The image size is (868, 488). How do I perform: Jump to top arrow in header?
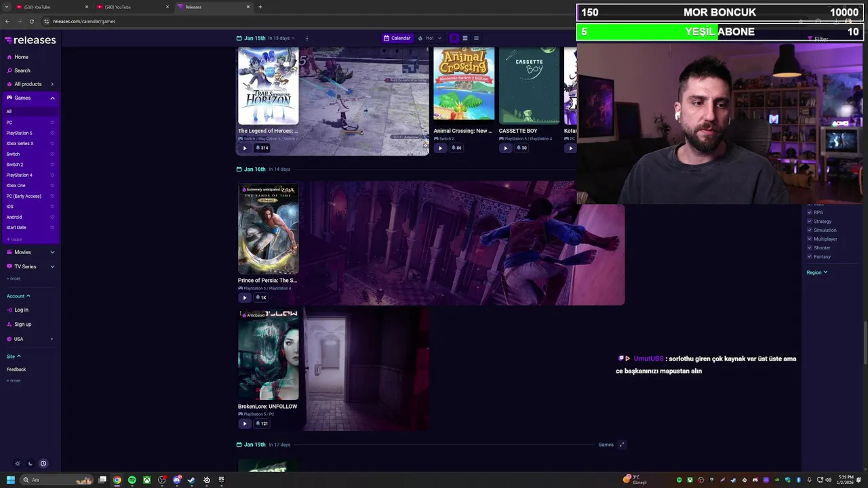(307, 38)
